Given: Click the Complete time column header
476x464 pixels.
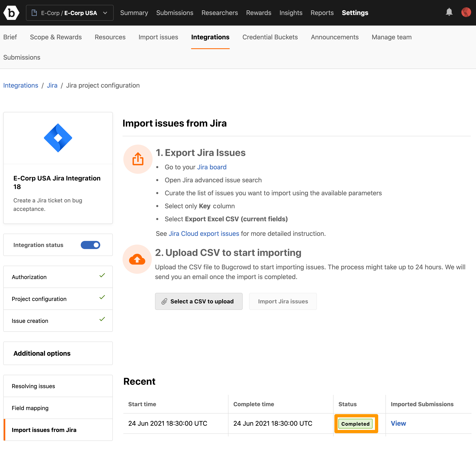Looking at the screenshot, I should pos(254,404).
